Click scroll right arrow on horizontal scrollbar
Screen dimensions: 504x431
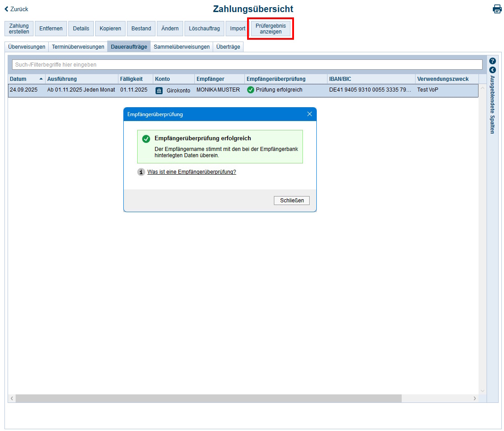point(475,398)
